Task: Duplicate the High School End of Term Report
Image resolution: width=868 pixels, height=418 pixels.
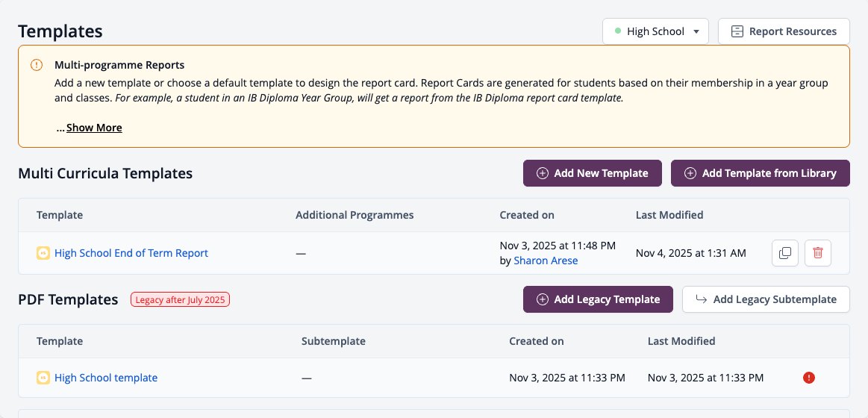Action: pos(785,253)
